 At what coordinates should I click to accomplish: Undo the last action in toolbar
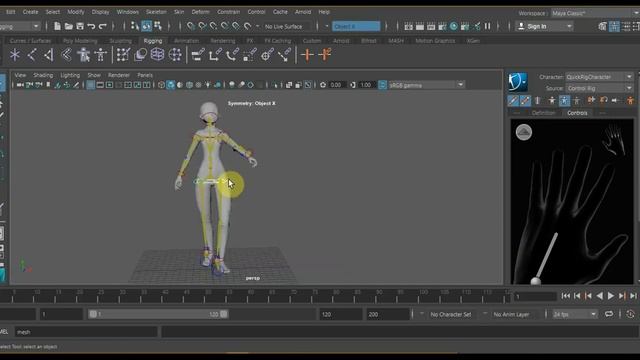click(91, 27)
